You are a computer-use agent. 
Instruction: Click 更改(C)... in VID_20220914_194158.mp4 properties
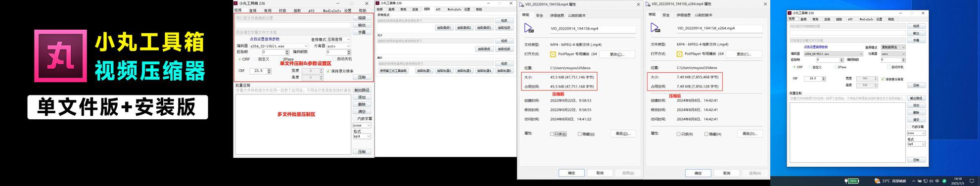pos(617,54)
